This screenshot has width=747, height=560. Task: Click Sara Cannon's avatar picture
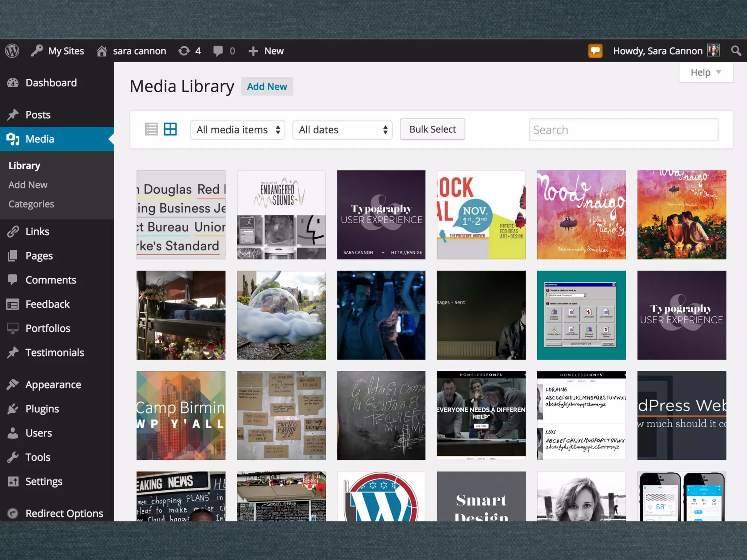713,50
